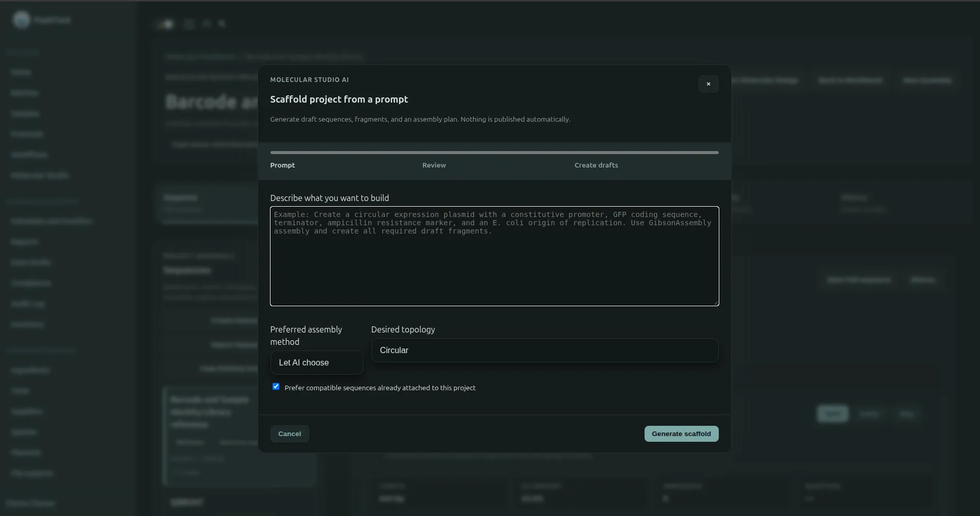Select the Review step
The width and height of the screenshot is (980, 516).
pyautogui.click(x=434, y=165)
